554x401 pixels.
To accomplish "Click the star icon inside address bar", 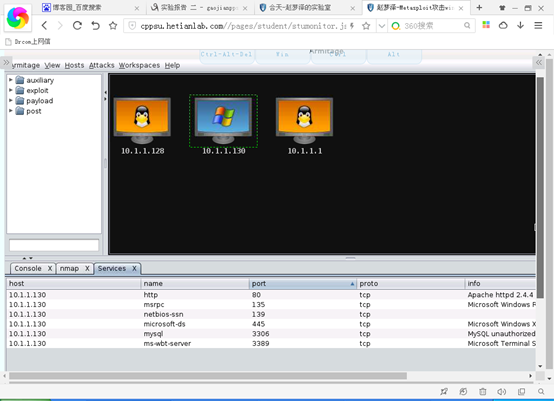I will pos(366,25).
